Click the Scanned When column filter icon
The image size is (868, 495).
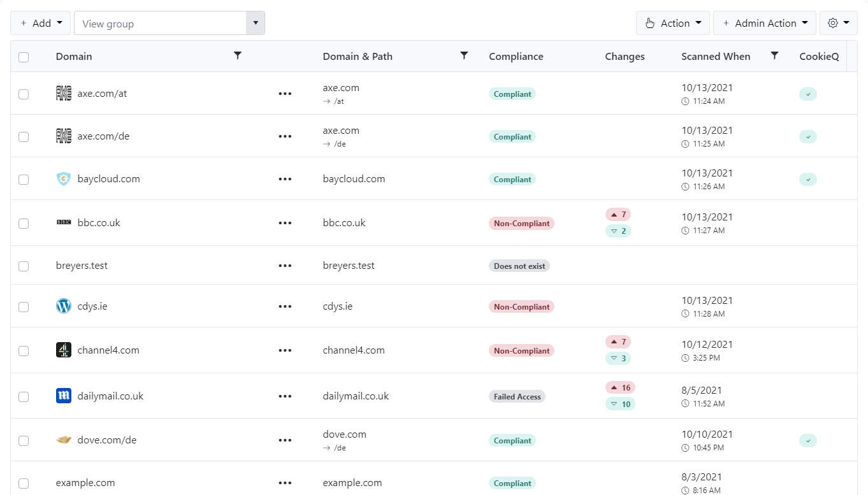[x=774, y=56]
